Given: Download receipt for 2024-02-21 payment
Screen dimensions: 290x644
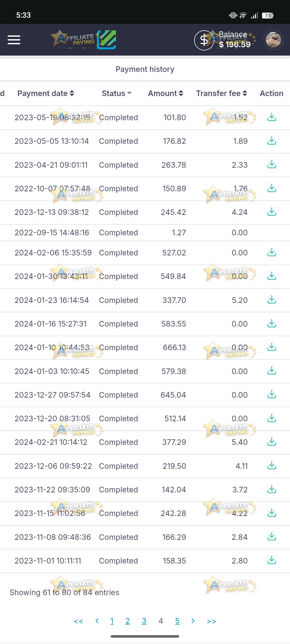Looking at the screenshot, I should [272, 442].
